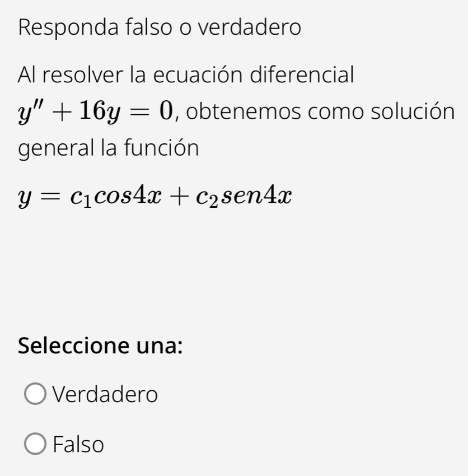Click the Verdadero option label
Image resolution: width=468 pixels, height=476 pixels.
[105, 394]
